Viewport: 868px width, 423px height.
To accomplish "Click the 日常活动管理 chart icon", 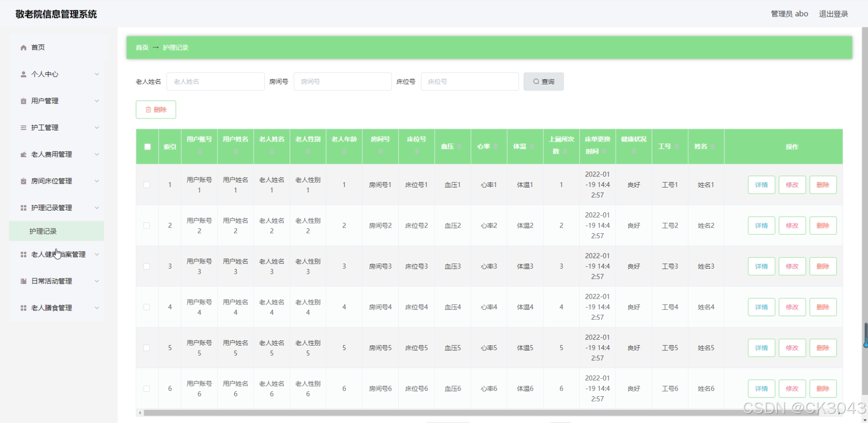I will pyautogui.click(x=23, y=281).
